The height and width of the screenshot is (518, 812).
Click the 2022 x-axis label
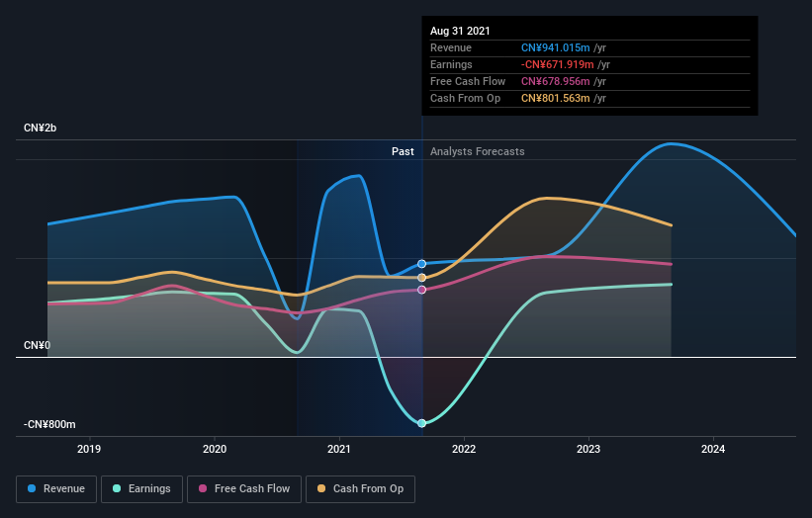coord(464,449)
